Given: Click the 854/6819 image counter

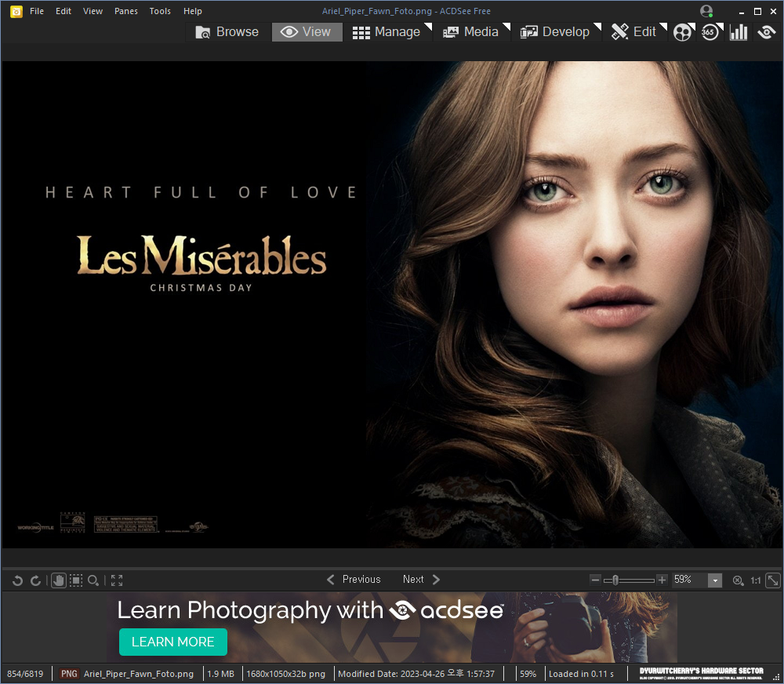Looking at the screenshot, I should pyautogui.click(x=25, y=674).
